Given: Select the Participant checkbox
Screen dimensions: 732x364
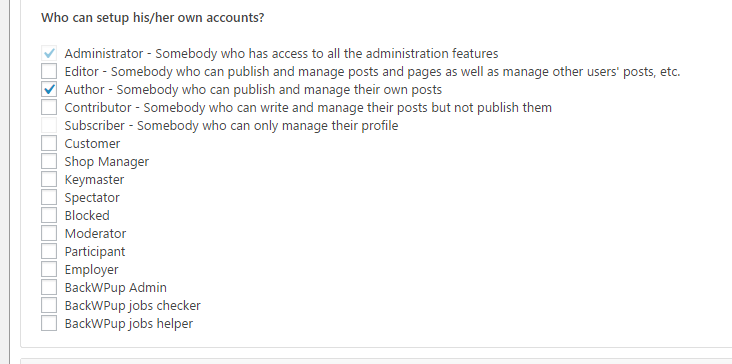Looking at the screenshot, I should 49,251.
